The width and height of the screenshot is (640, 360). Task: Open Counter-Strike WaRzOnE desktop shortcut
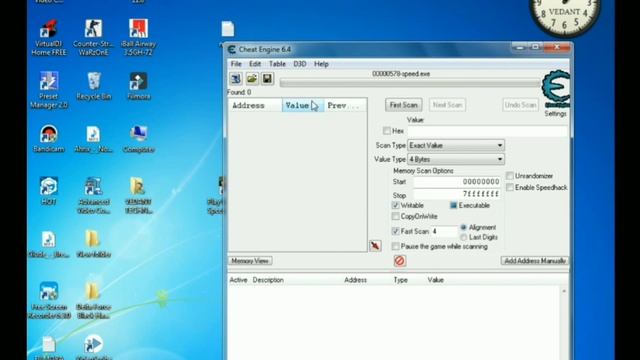(x=93, y=38)
